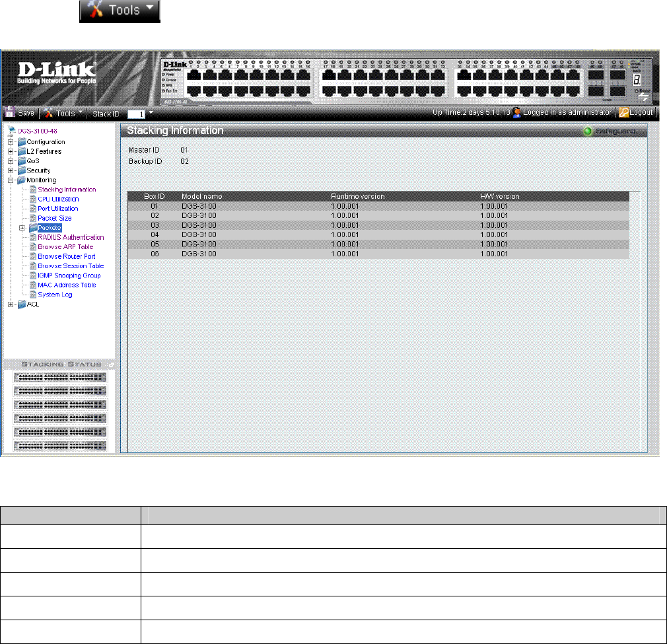Click the administrator user icon
The width and height of the screenshot is (667, 644).
point(517,112)
